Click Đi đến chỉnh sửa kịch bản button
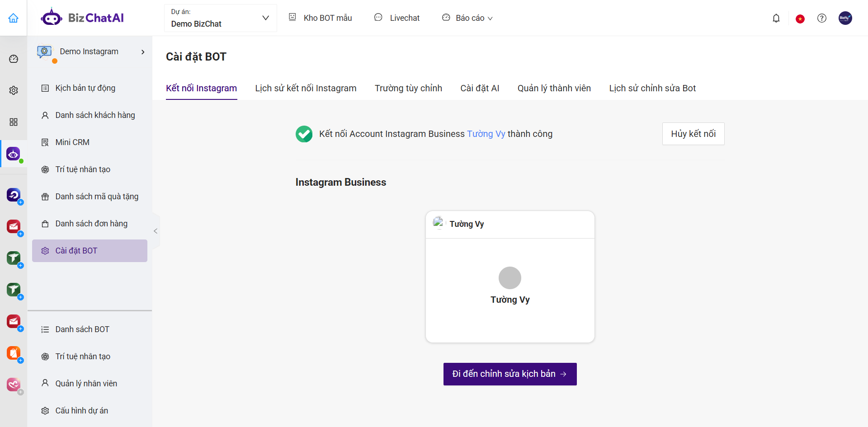 510,374
